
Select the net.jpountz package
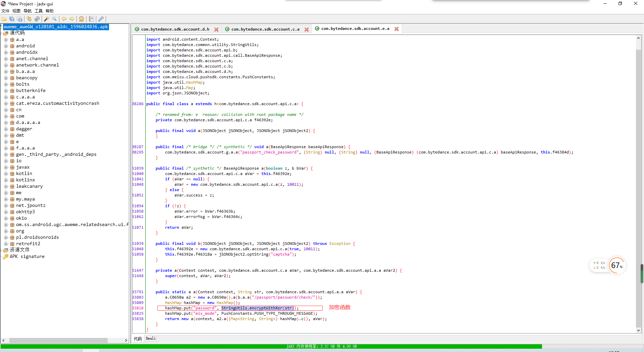click(x=31, y=206)
